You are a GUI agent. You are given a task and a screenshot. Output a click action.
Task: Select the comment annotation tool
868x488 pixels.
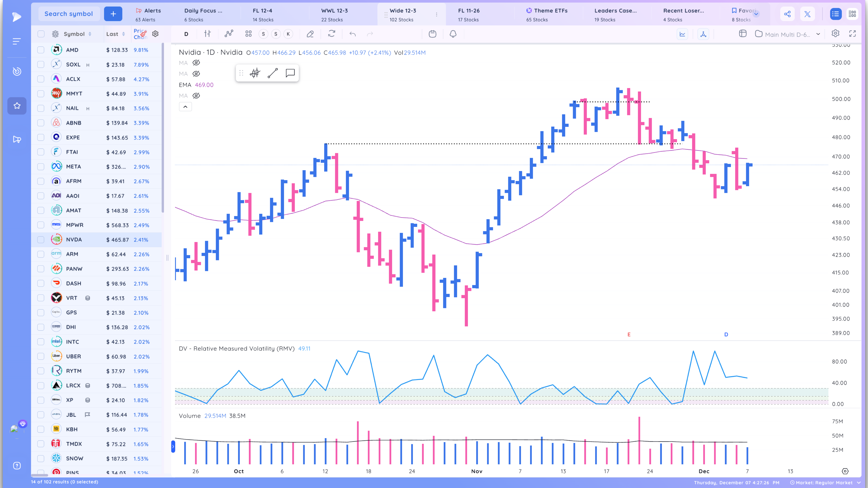tap(290, 73)
